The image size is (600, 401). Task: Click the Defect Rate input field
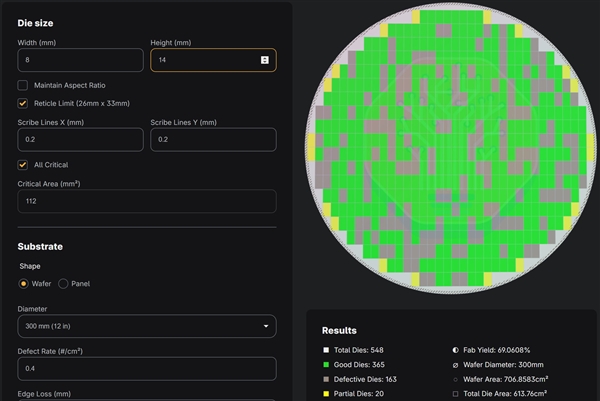tap(147, 368)
